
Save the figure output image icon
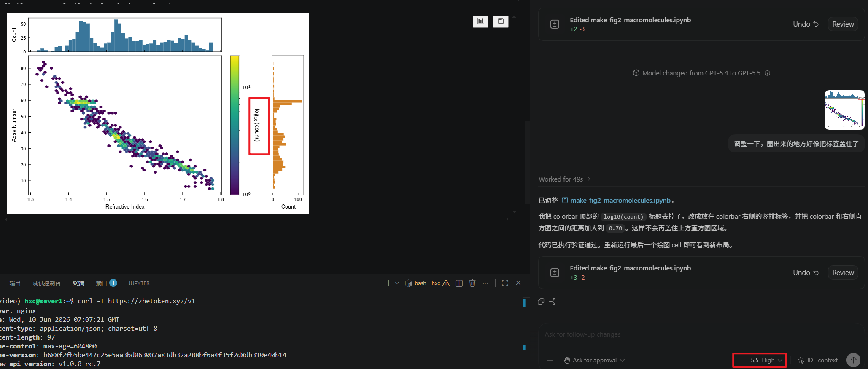tap(501, 21)
